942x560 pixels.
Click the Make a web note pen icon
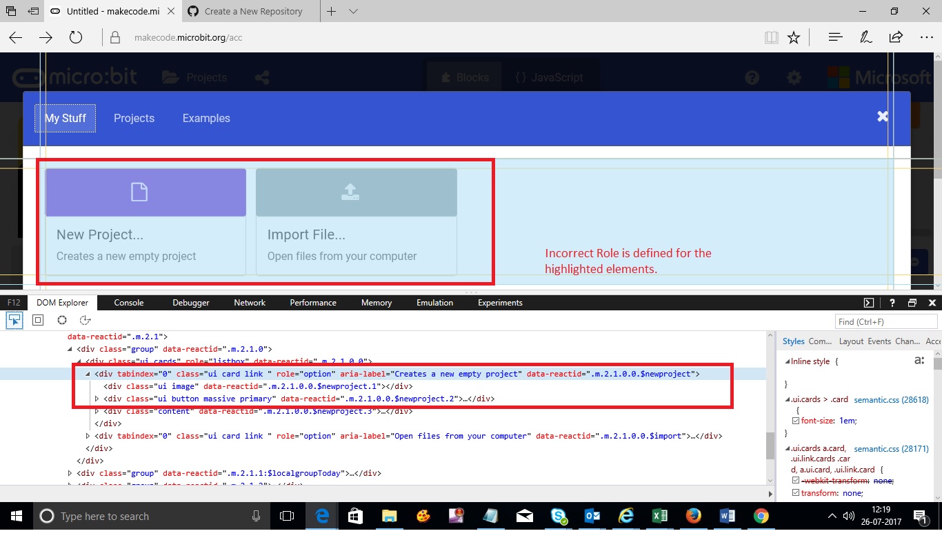point(865,38)
